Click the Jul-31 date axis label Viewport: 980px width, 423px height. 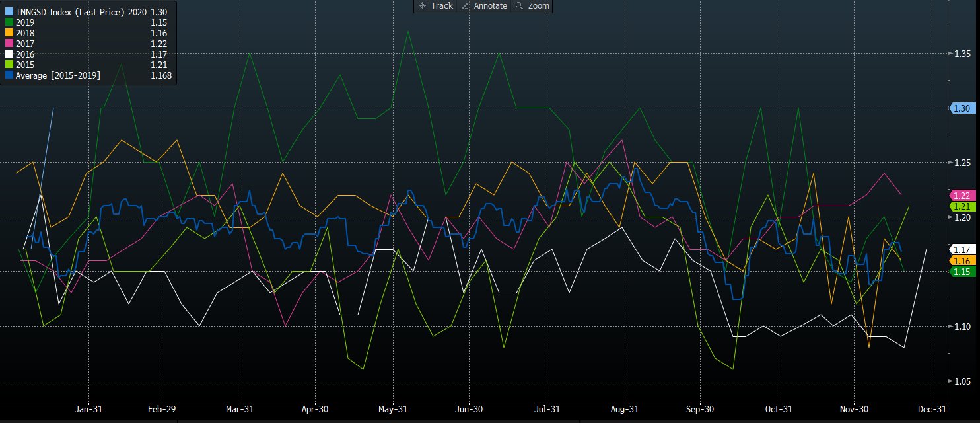click(547, 410)
